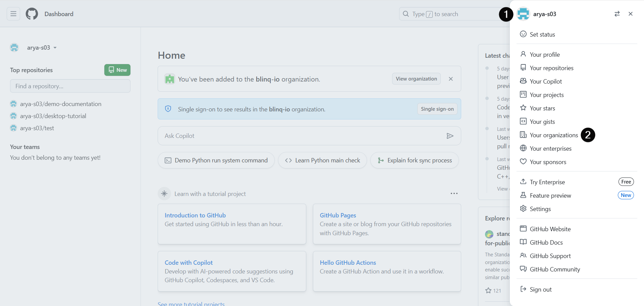Open tutorial project options via ellipsis

point(454,194)
